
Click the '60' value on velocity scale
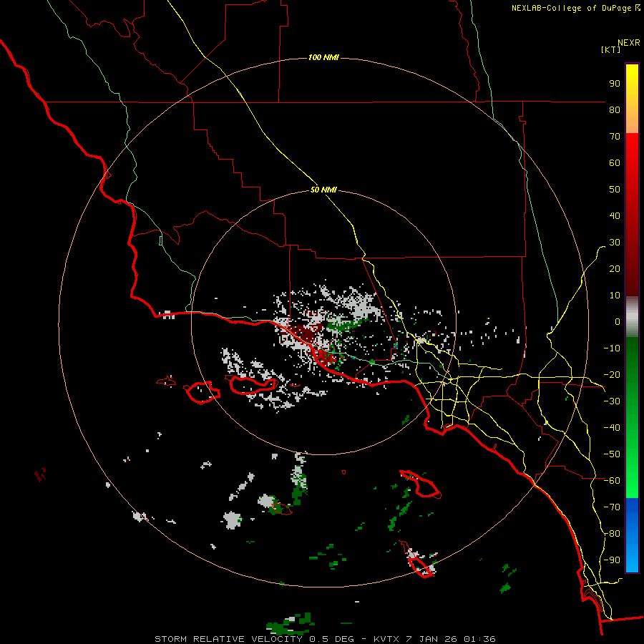[x=615, y=162]
